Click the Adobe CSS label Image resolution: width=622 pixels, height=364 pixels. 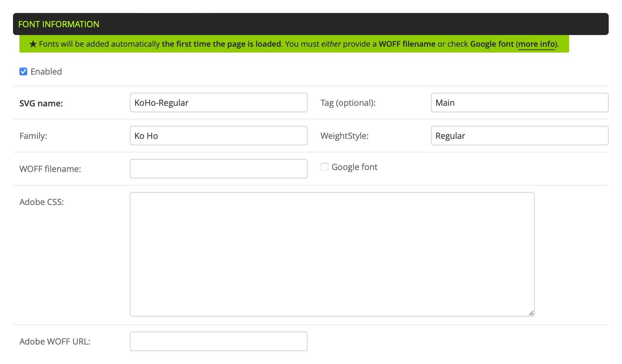[42, 202]
